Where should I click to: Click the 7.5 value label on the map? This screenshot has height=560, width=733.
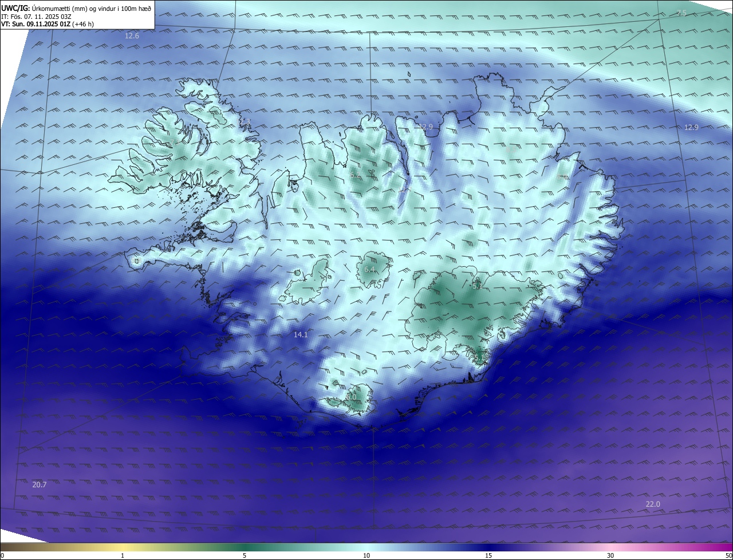tap(681, 13)
